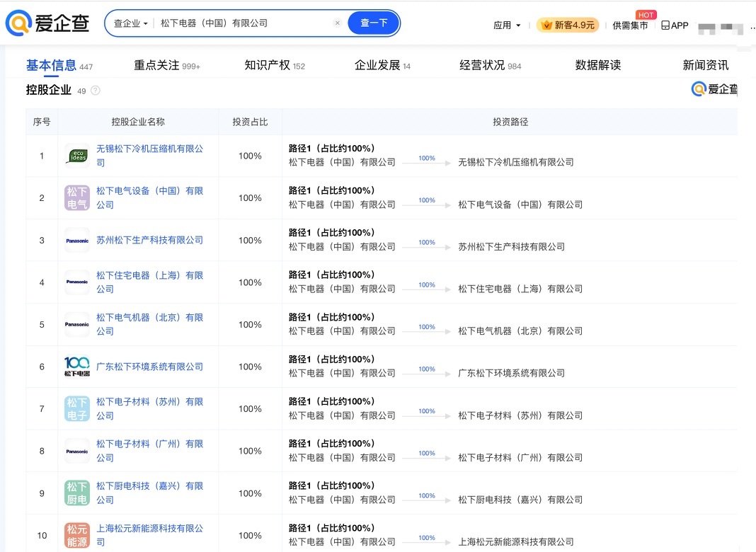Open 松下电子材料（广州）有限公司 company link
756x552 pixels.
tap(150, 451)
